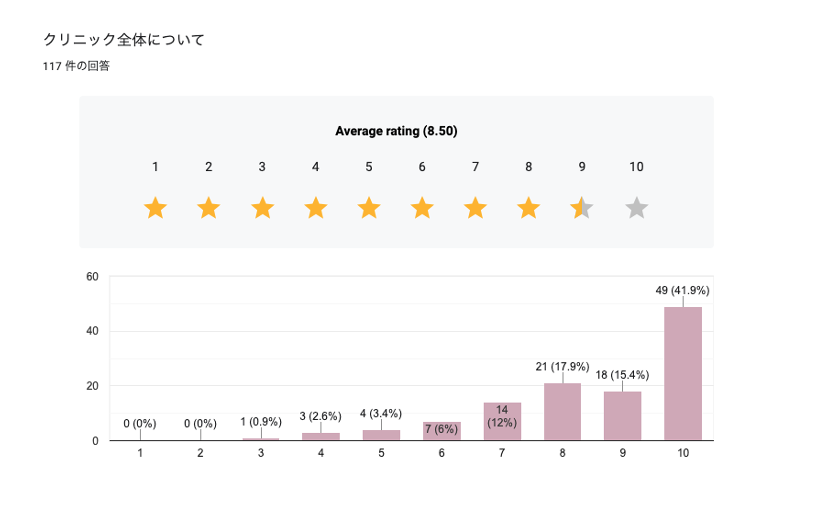The width and height of the screenshot is (833, 511).
Task: Click the third gold star icon
Action: point(262,208)
